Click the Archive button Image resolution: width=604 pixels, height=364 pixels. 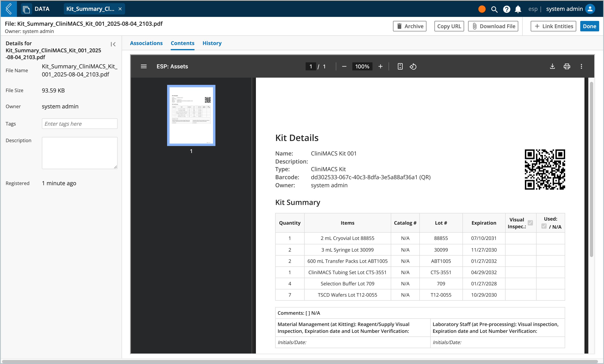click(410, 26)
